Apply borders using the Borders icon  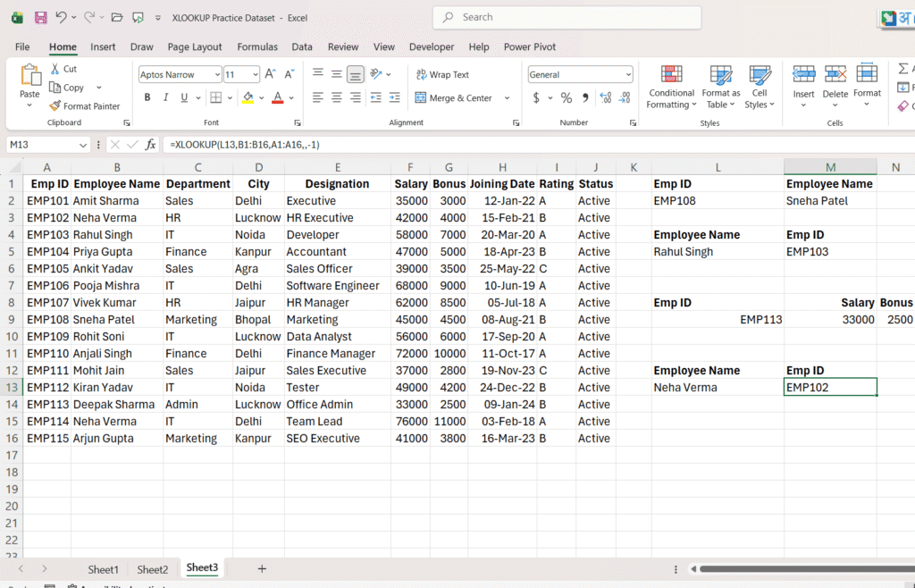point(216,97)
